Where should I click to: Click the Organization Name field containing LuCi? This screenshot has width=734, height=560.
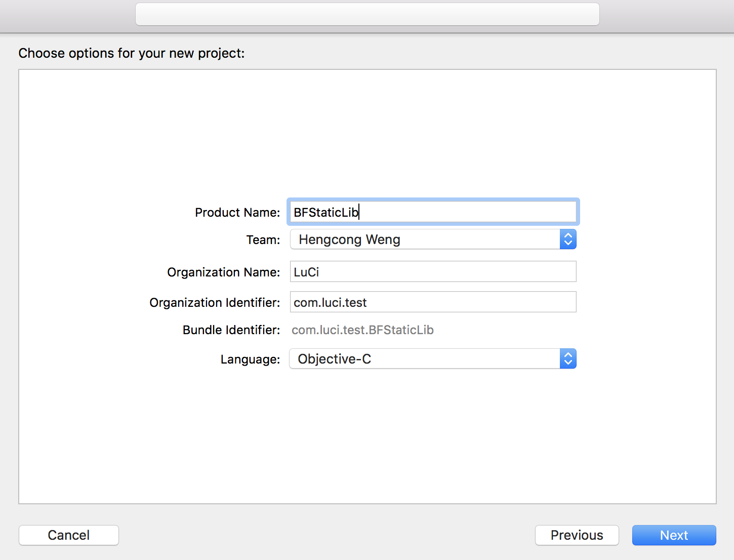[433, 272]
